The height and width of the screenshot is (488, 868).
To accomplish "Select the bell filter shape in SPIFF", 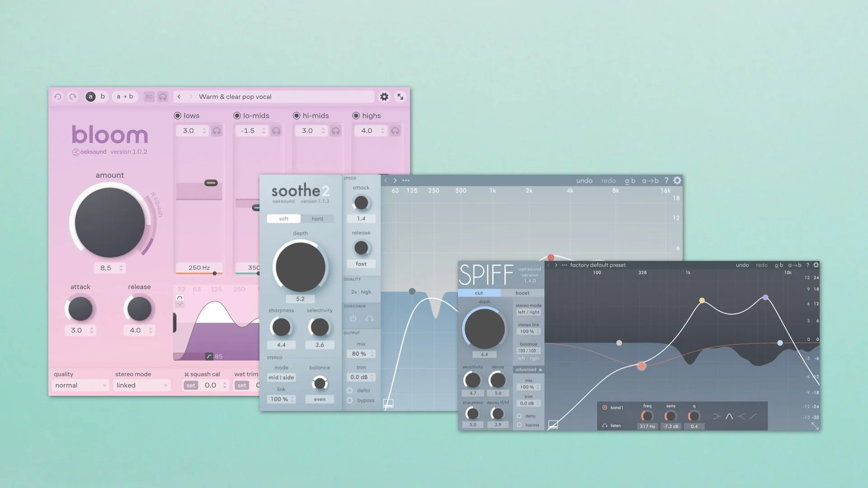I will [729, 416].
